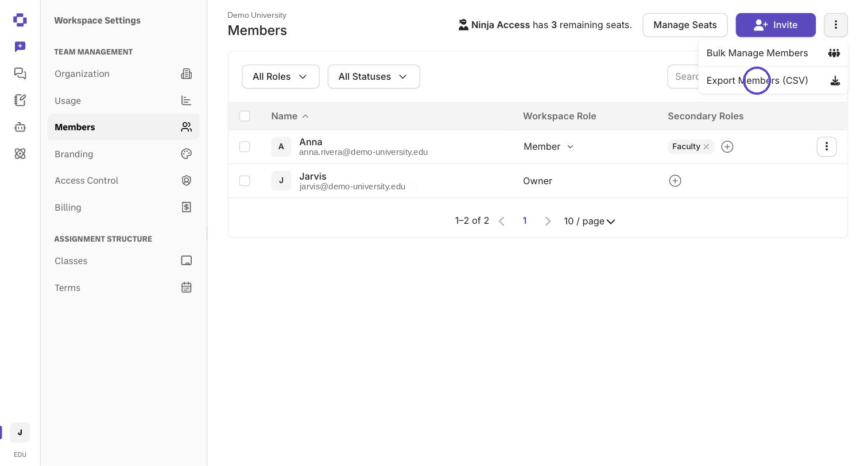
Task: Open Terms in sidebar
Action: click(123, 288)
